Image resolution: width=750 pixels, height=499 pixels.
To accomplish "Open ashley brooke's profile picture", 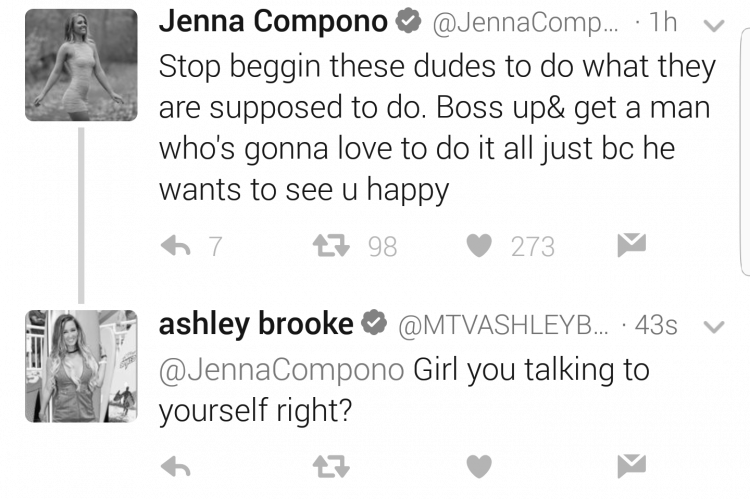I will tap(81, 366).
